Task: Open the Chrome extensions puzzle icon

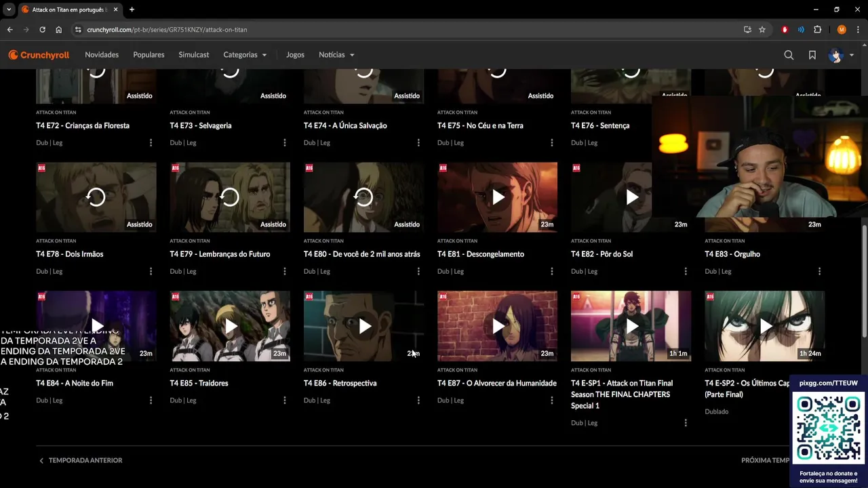Action: [x=817, y=30]
